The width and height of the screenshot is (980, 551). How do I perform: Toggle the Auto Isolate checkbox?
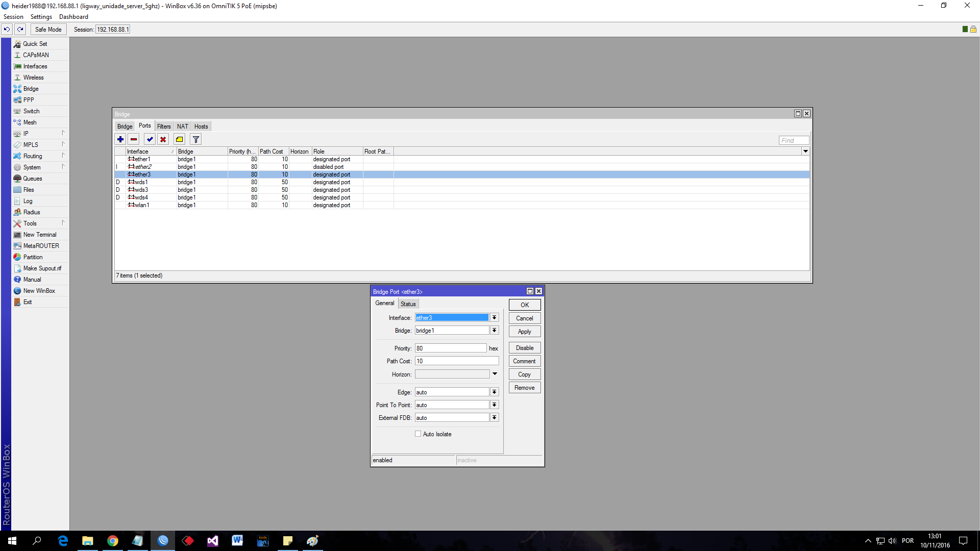click(x=418, y=434)
